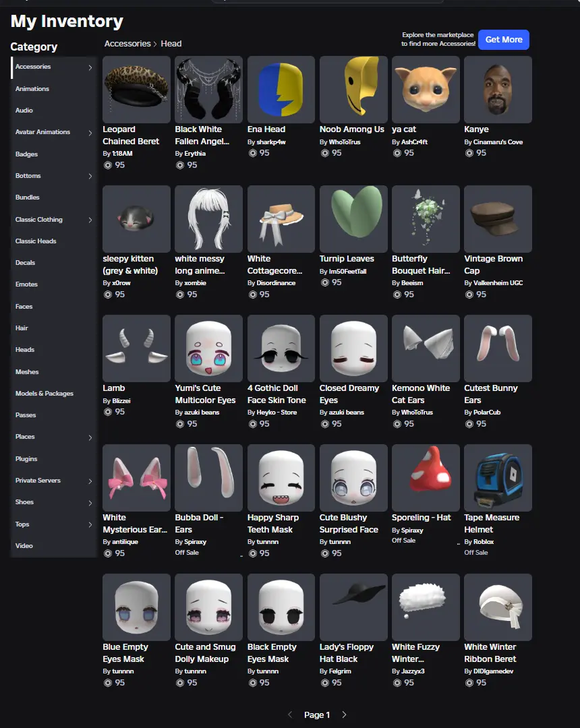Image resolution: width=580 pixels, height=728 pixels.
Task: Expand the Places category chevron
Action: [90, 437]
